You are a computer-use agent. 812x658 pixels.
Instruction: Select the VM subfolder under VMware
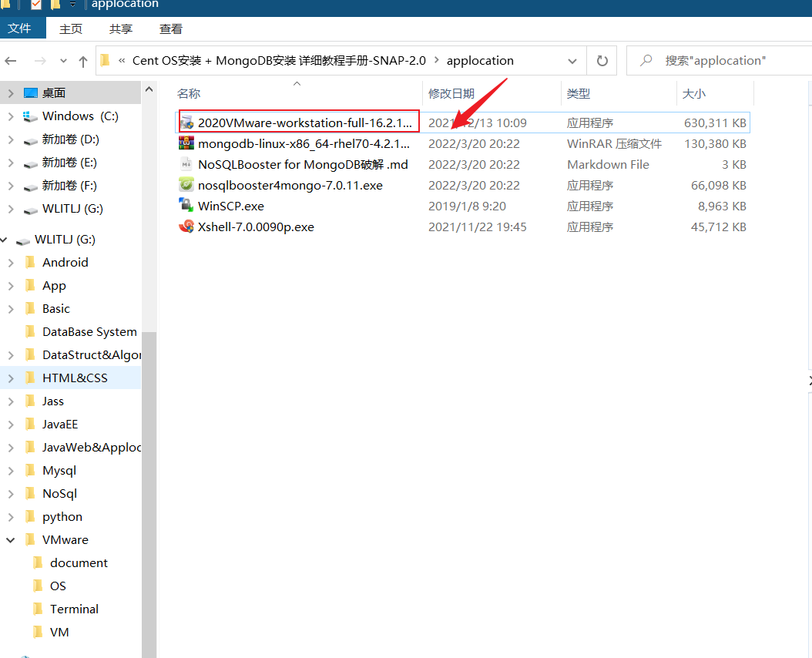59,632
